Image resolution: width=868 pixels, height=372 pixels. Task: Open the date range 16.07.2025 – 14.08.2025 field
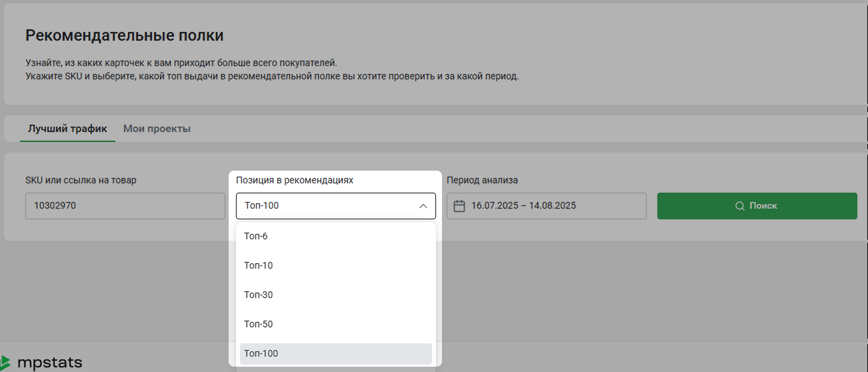point(553,206)
